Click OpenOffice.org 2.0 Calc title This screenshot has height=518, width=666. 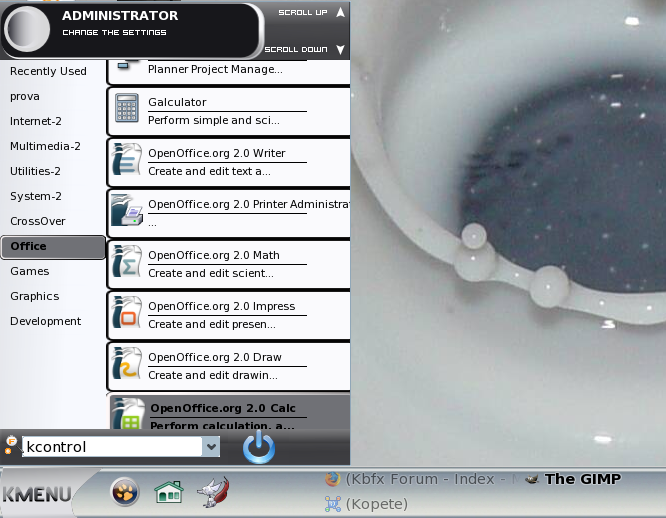click(223, 408)
